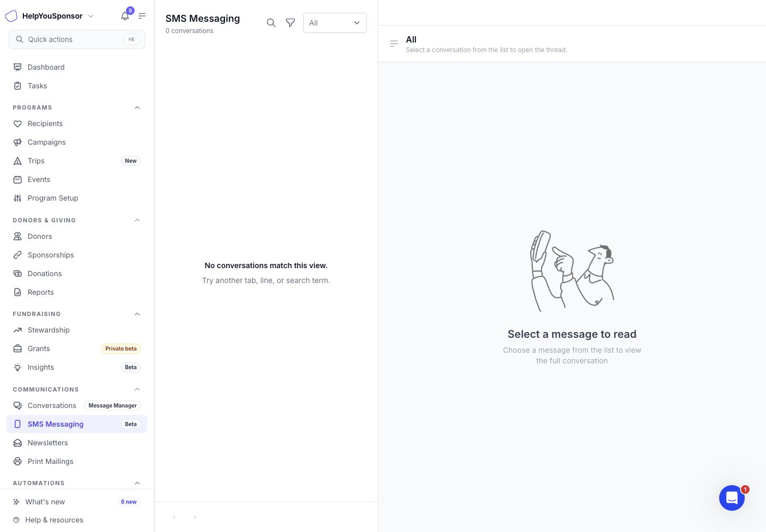This screenshot has width=766, height=532.
Task: Collapse the Programs section
Action: [x=137, y=107]
